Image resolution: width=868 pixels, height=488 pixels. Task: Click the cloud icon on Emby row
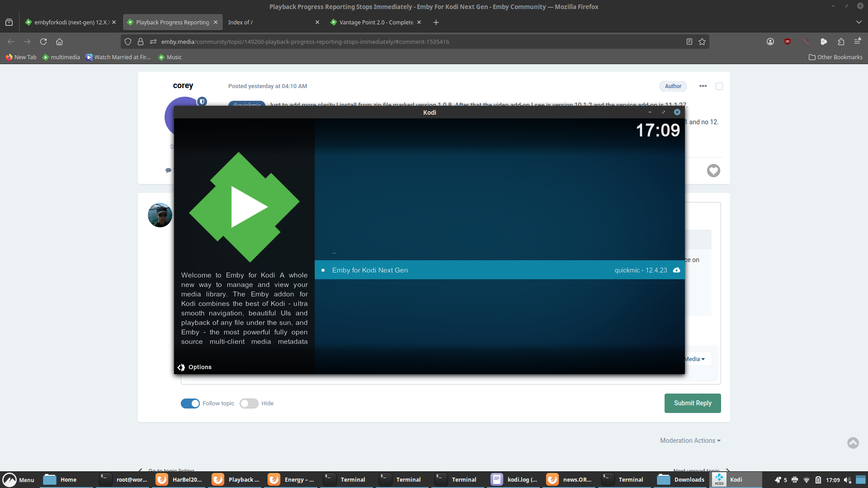click(x=676, y=270)
